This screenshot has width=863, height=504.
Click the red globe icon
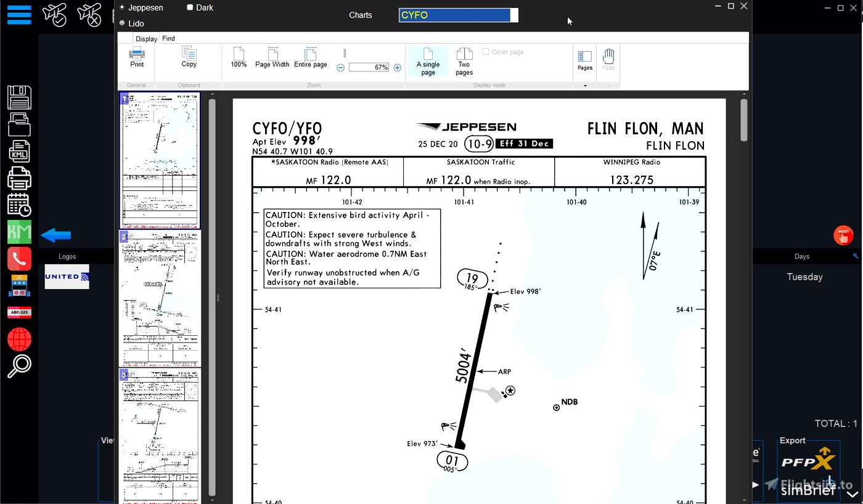19,338
